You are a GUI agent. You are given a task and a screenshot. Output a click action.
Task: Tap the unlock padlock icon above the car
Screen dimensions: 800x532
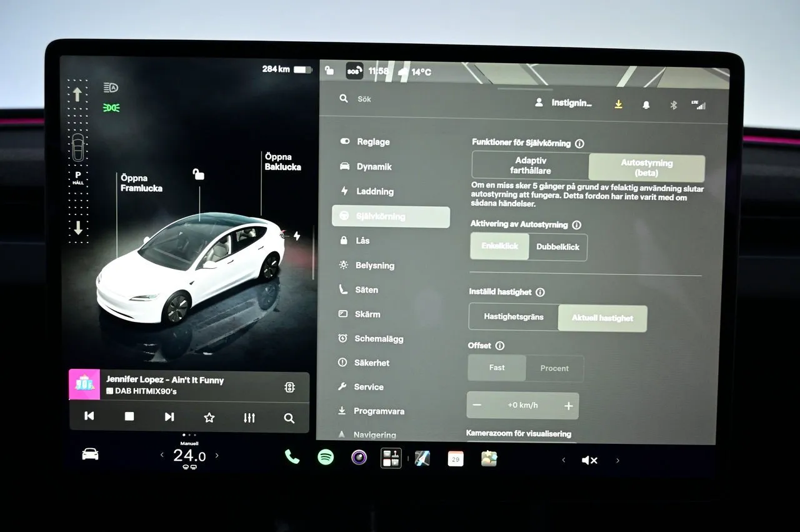tap(198, 174)
